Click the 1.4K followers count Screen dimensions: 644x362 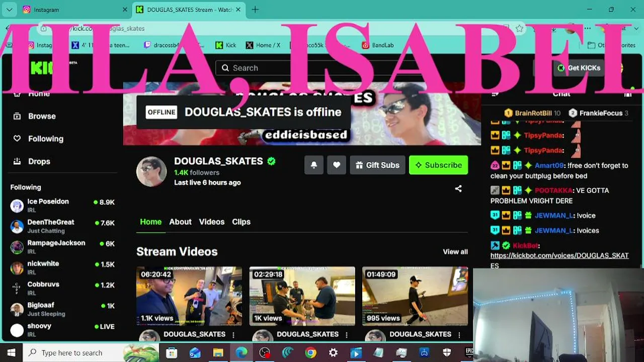point(197,172)
